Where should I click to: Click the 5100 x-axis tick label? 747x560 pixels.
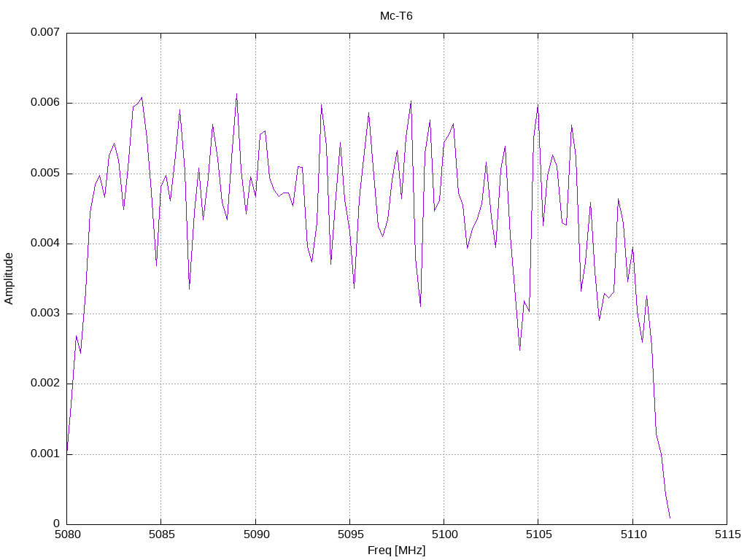coord(444,534)
